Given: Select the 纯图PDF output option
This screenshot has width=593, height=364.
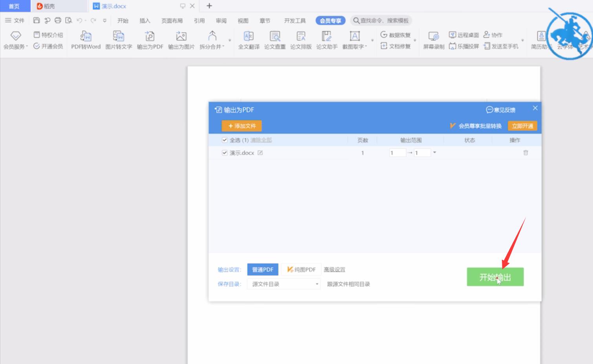Looking at the screenshot, I should 301,269.
